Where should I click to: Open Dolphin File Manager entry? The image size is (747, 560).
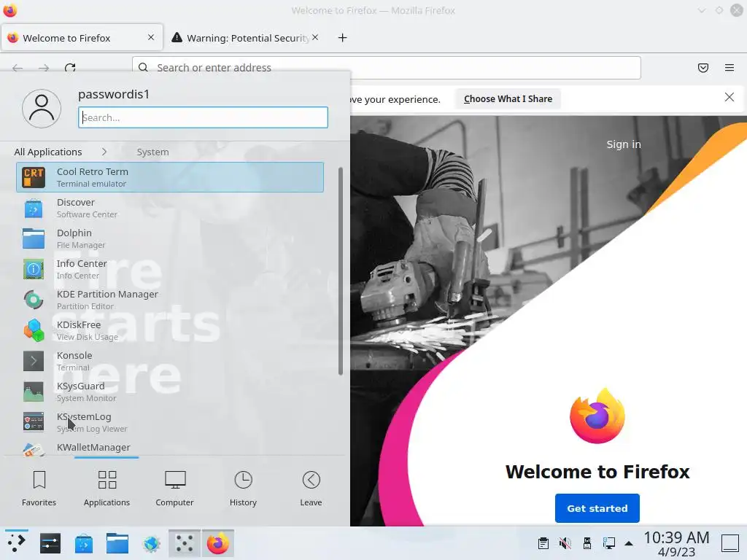[x=169, y=238]
